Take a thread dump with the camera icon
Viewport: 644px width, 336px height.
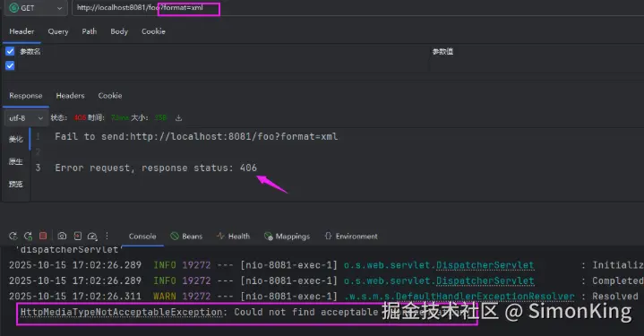pos(62,236)
